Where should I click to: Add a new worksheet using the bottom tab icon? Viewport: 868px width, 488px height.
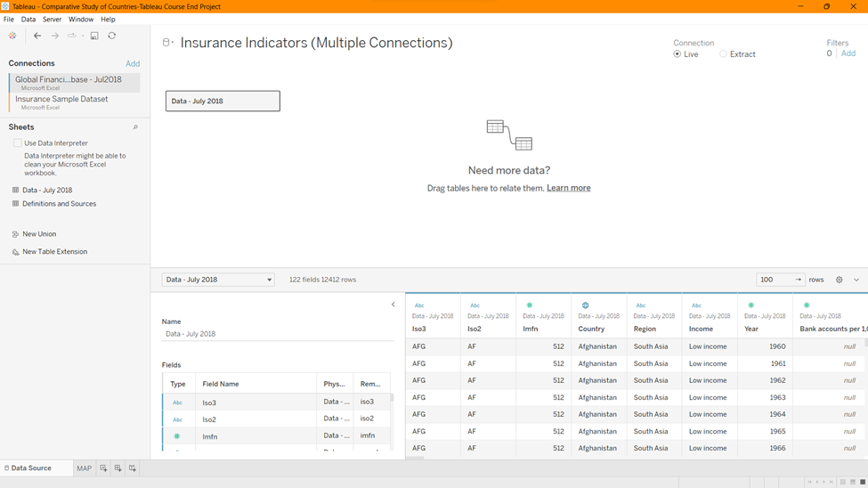click(103, 468)
